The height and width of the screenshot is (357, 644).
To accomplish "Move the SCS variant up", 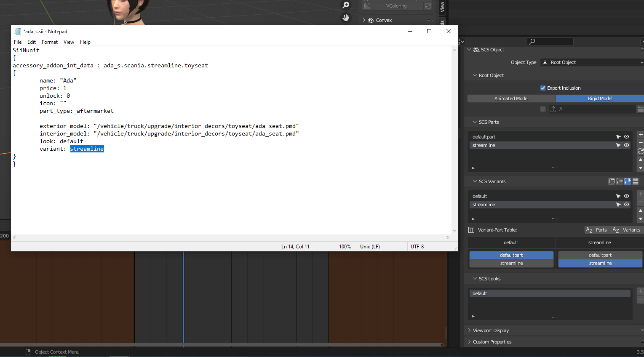I will pos(640,210).
